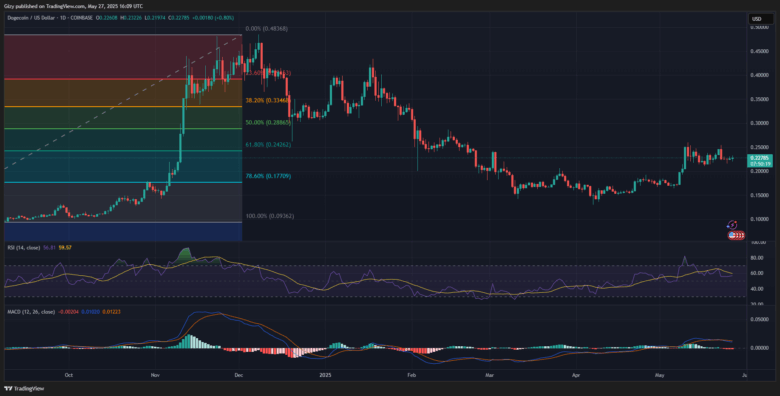Click the MACD value 0.01223 in legend
This screenshot has height=396, width=780.
pyautogui.click(x=112, y=312)
